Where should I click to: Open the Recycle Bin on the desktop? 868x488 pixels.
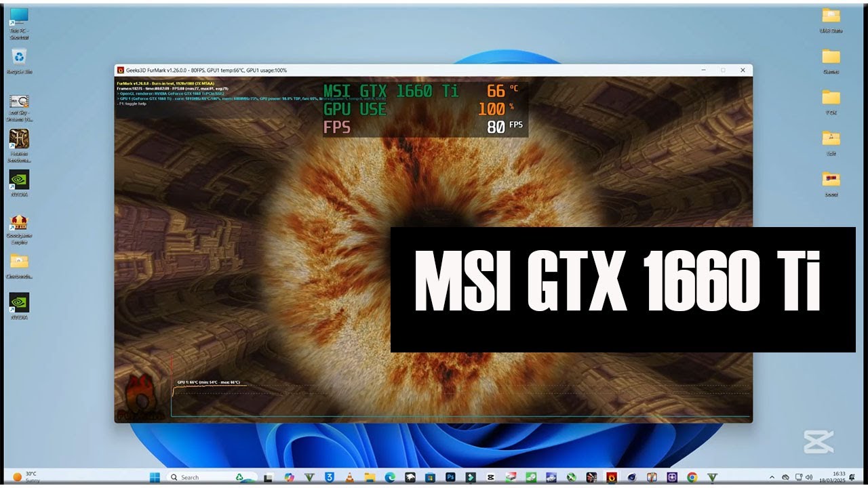tap(19, 60)
